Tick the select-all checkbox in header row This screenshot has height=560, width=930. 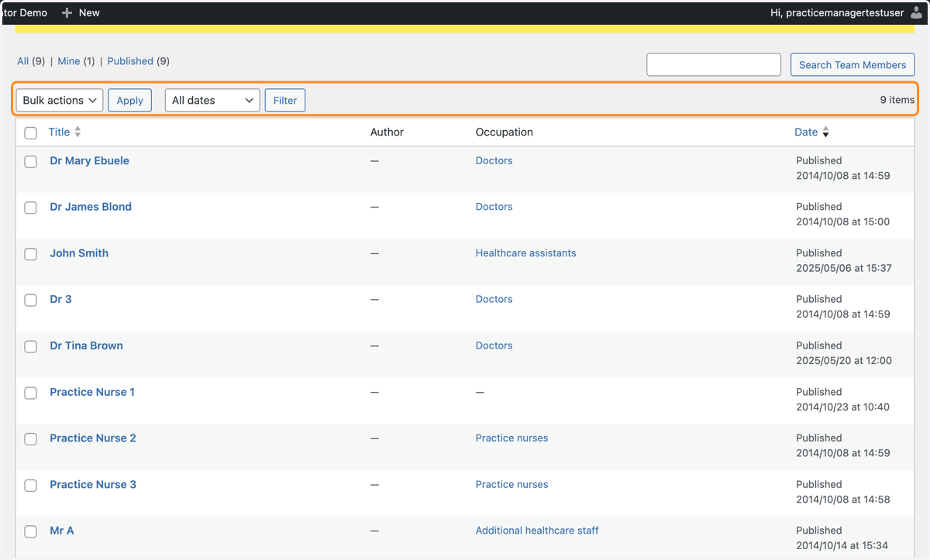pos(31,133)
